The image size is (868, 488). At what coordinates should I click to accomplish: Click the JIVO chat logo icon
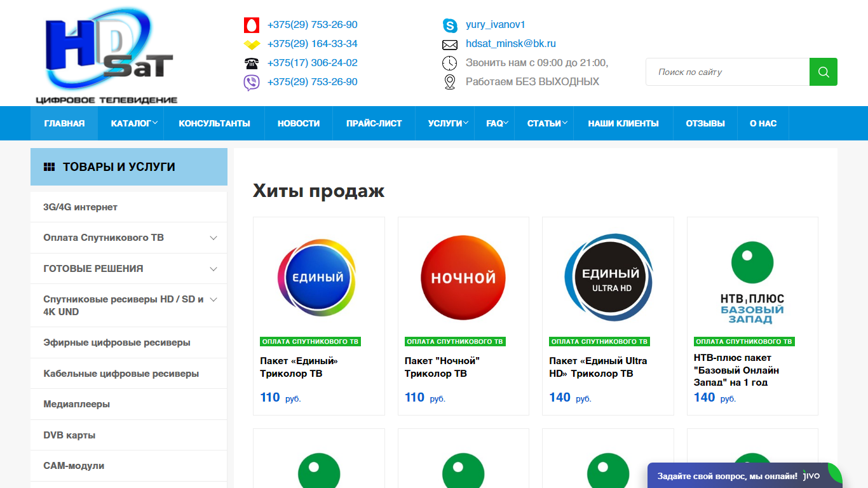pos(811,475)
